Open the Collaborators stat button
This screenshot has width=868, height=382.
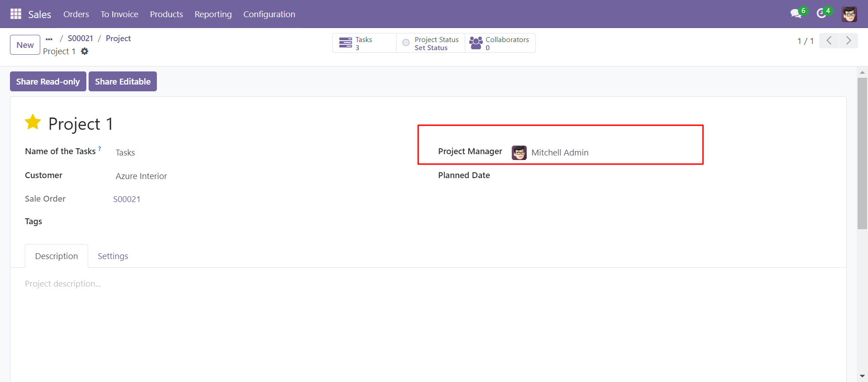[500, 43]
